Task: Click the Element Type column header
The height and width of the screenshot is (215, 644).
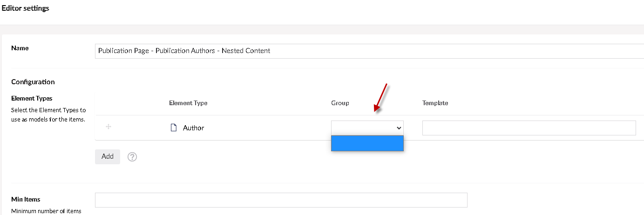Action: pyautogui.click(x=188, y=103)
